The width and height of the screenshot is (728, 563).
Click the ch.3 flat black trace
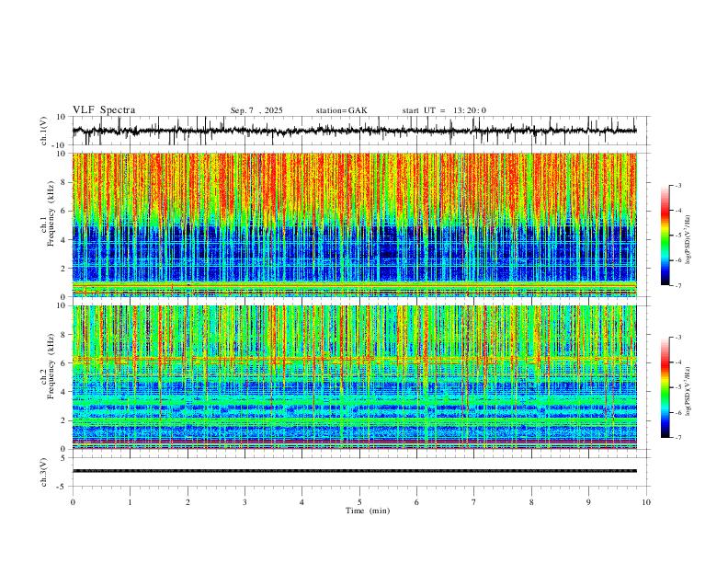354,471
